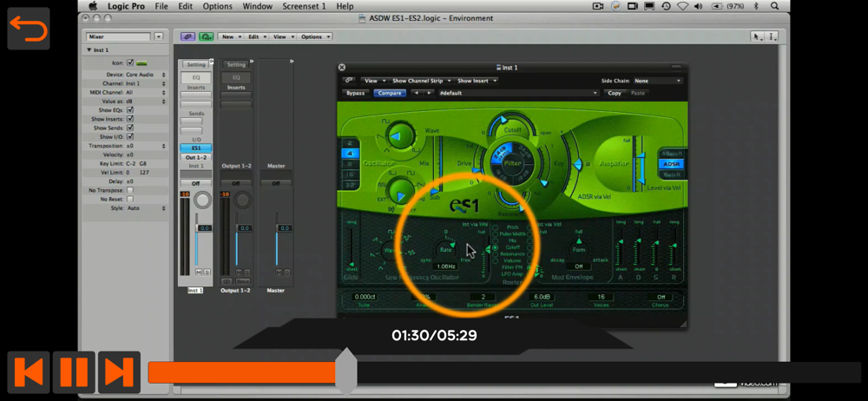Mute the Inst 1 channel strip

click(x=199, y=272)
